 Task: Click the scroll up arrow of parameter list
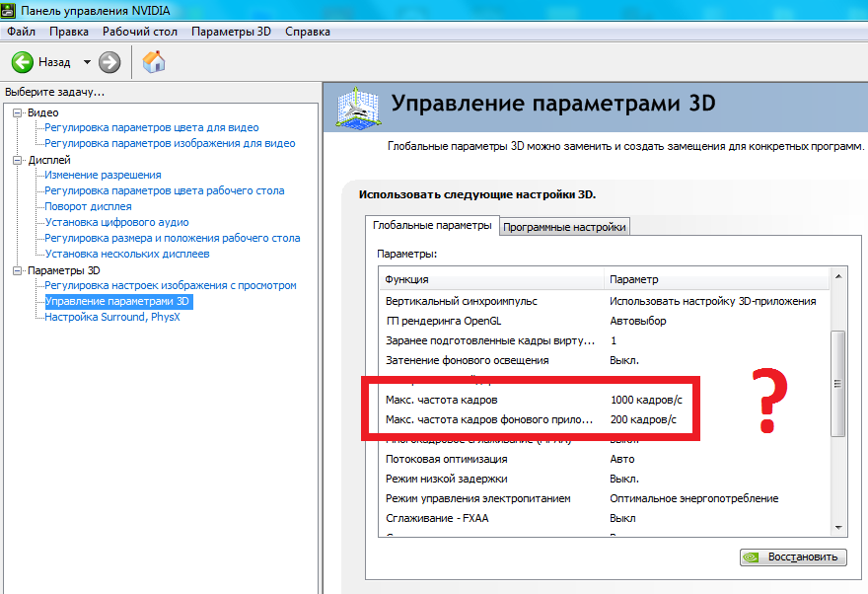point(838,276)
